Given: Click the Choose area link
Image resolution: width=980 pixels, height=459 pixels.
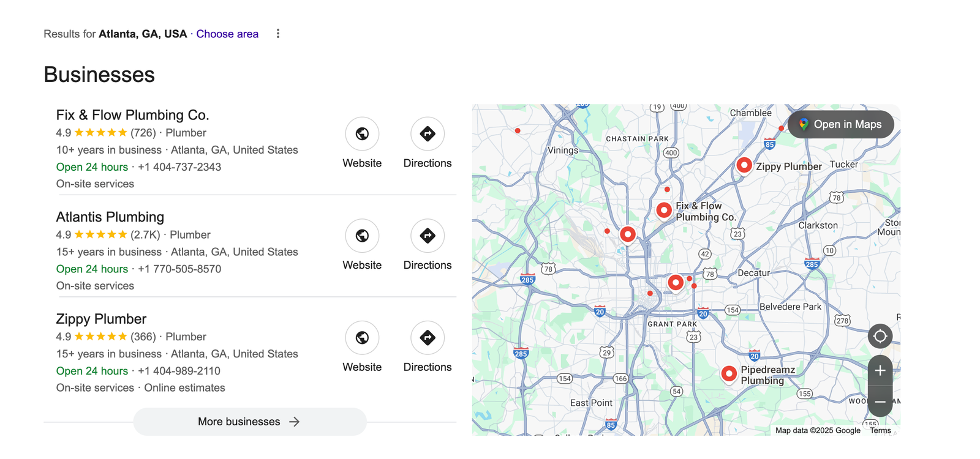Looking at the screenshot, I should click(x=227, y=34).
